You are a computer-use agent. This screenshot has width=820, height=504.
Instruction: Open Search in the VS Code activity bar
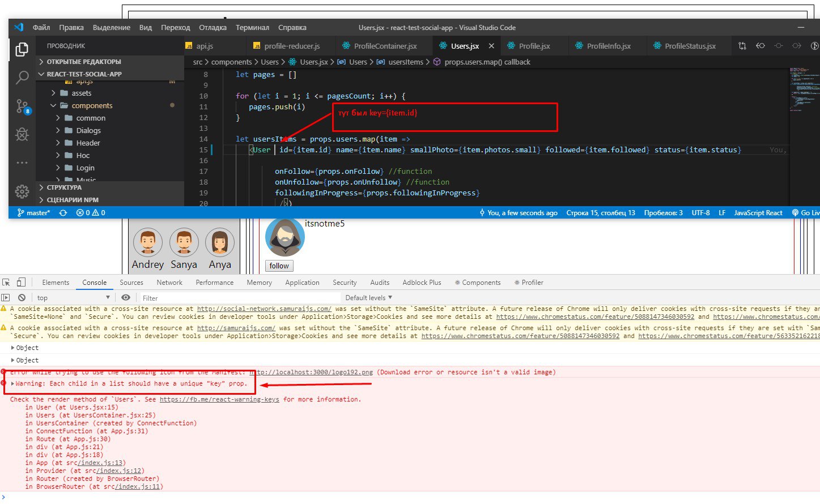(x=22, y=77)
